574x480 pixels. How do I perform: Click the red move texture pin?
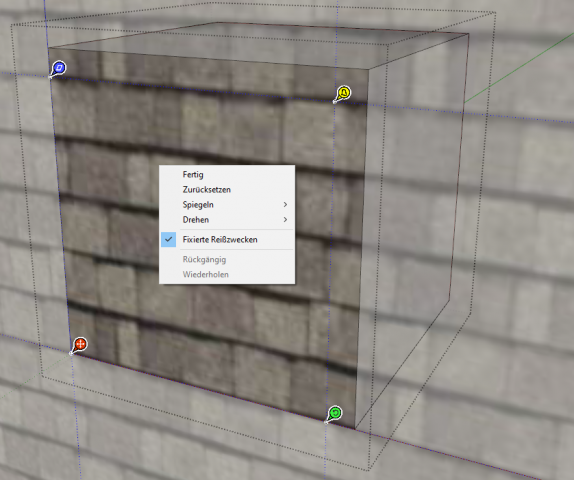[x=79, y=345]
